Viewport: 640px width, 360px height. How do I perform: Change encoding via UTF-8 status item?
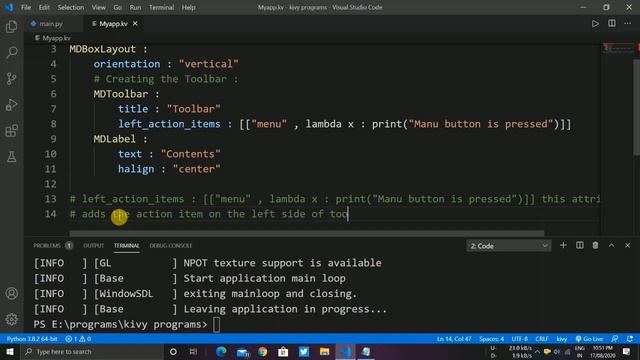(520, 339)
